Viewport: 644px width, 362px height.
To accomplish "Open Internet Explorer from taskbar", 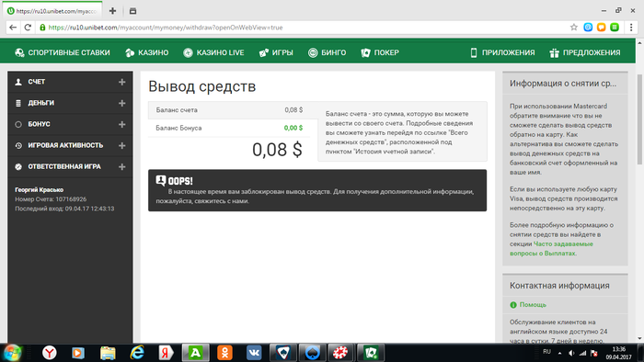I will click(x=137, y=353).
